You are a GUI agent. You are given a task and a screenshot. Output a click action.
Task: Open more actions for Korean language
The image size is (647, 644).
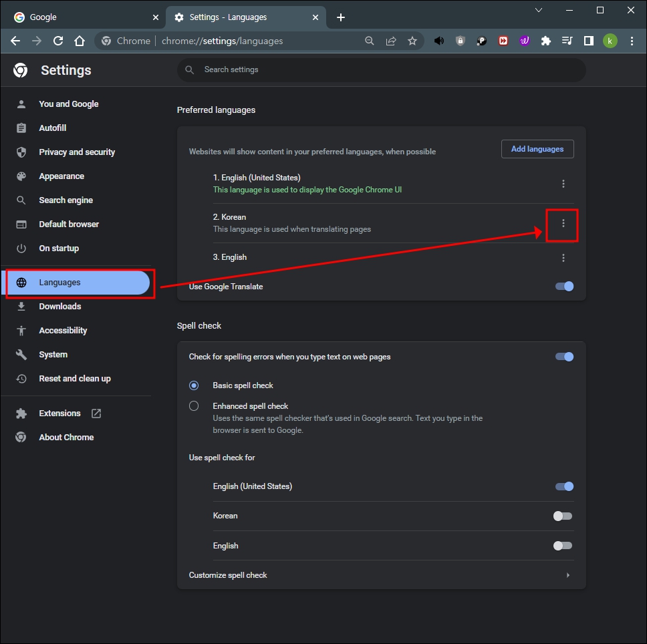pos(563,223)
